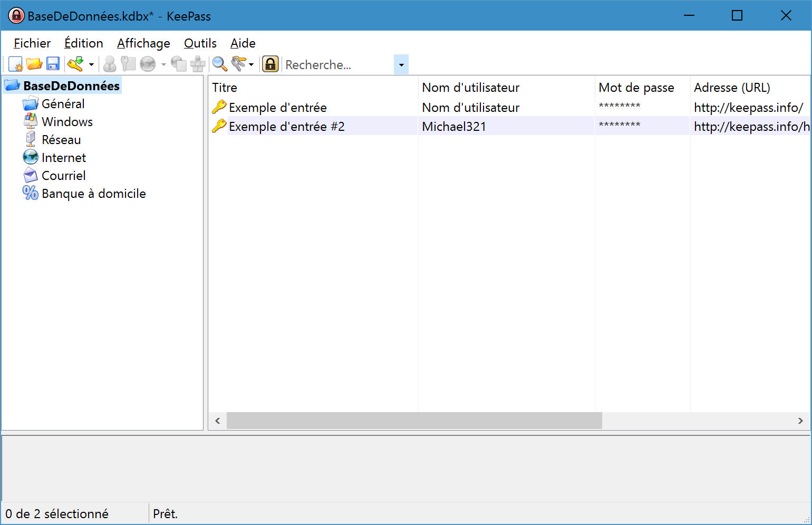
Task: Expand the Show Entries dropdown arrow
Action: point(251,64)
